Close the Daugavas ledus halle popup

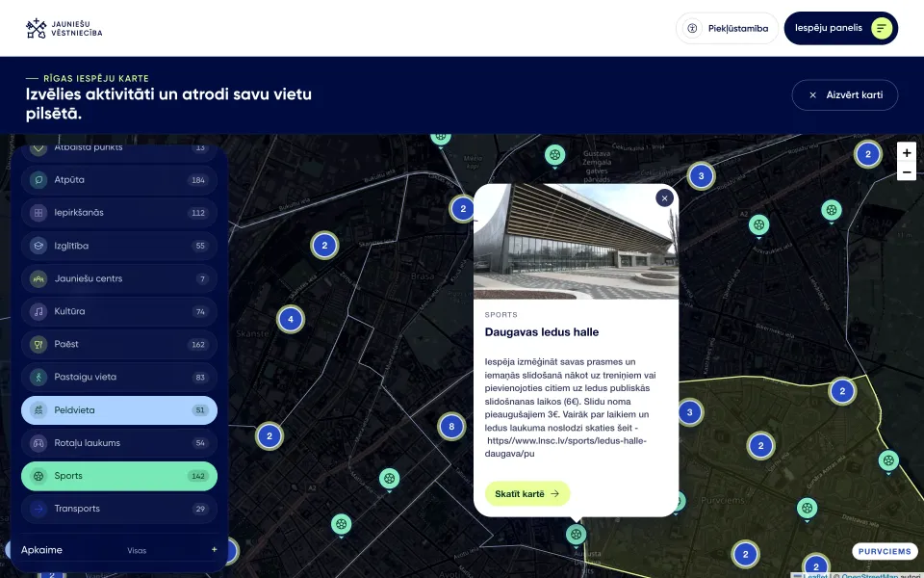pos(664,198)
